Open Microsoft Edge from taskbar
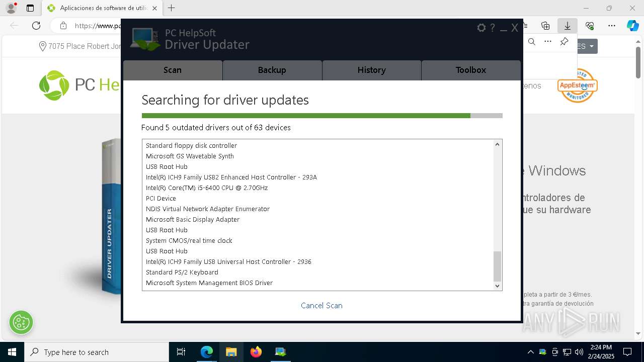 coord(207,352)
